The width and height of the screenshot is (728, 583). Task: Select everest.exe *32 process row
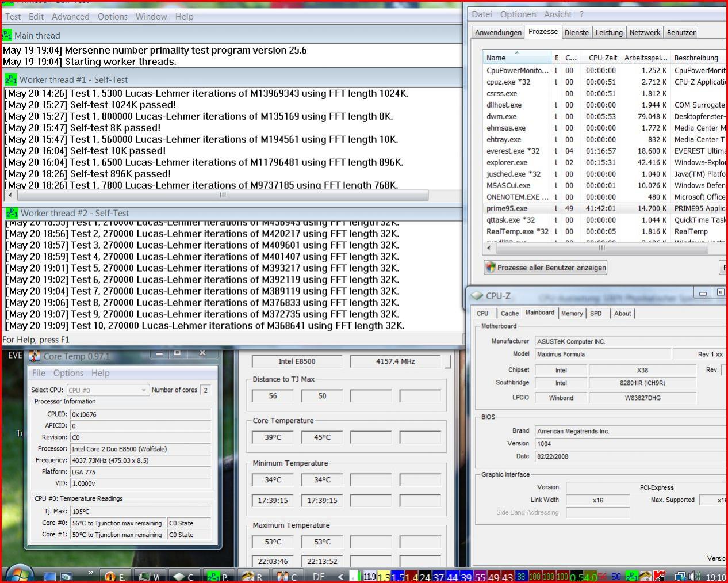point(604,151)
